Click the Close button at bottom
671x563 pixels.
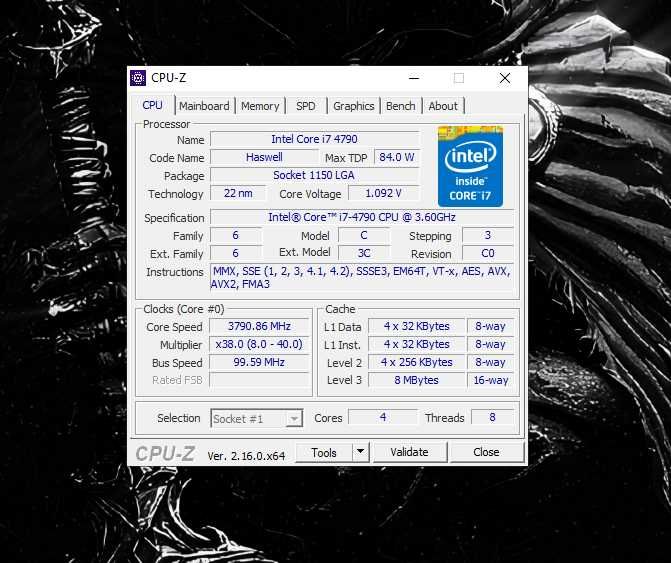(486, 452)
